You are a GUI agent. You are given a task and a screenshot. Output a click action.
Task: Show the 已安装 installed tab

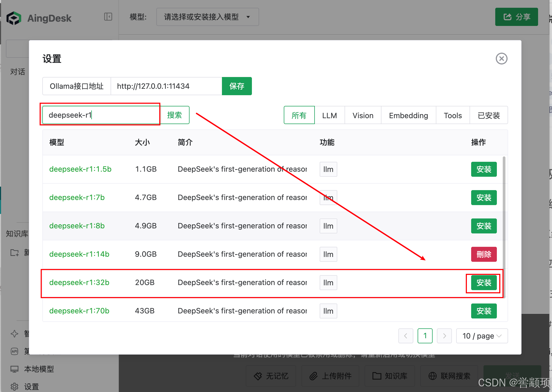click(x=489, y=115)
